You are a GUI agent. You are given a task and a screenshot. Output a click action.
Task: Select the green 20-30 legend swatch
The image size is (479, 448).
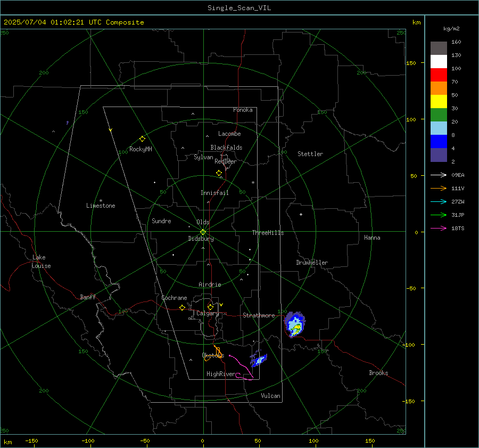[439, 115]
